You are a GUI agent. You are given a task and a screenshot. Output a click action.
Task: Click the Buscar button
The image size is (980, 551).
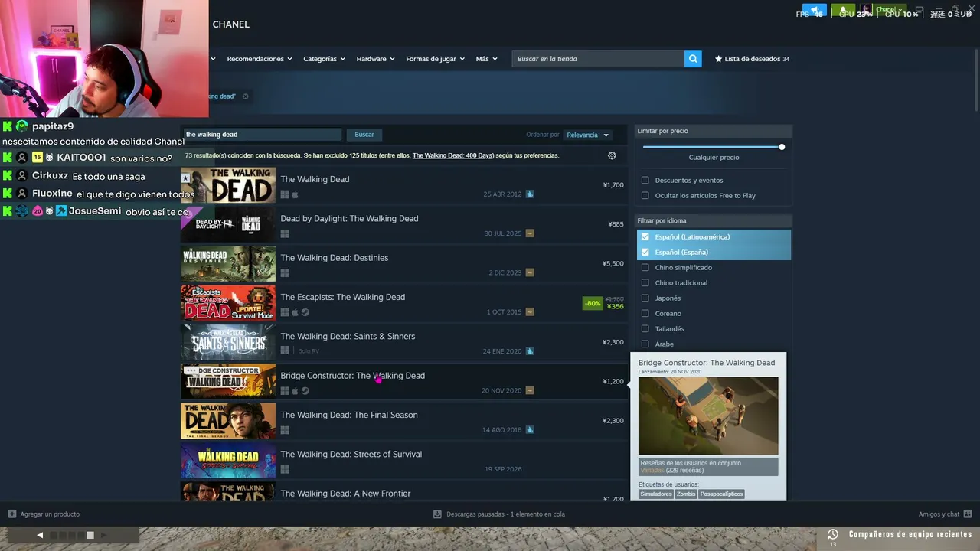click(x=364, y=135)
